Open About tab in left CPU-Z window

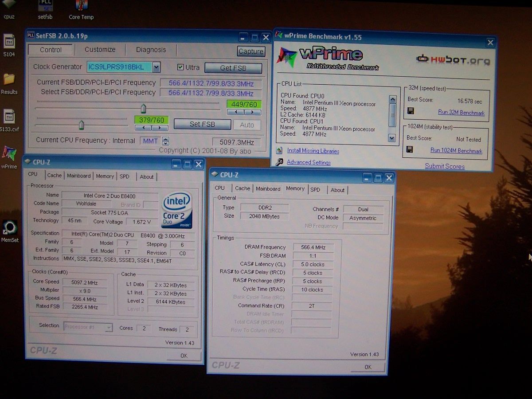point(147,176)
